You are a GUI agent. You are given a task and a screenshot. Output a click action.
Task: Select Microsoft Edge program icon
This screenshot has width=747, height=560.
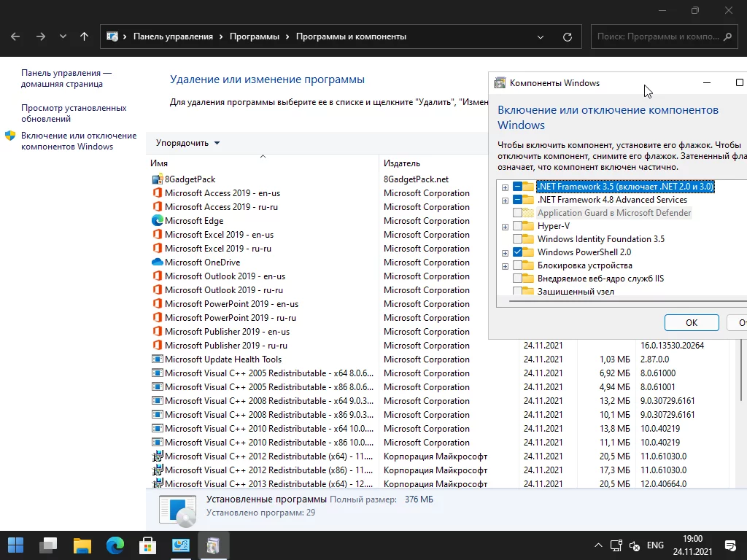[158, 221]
